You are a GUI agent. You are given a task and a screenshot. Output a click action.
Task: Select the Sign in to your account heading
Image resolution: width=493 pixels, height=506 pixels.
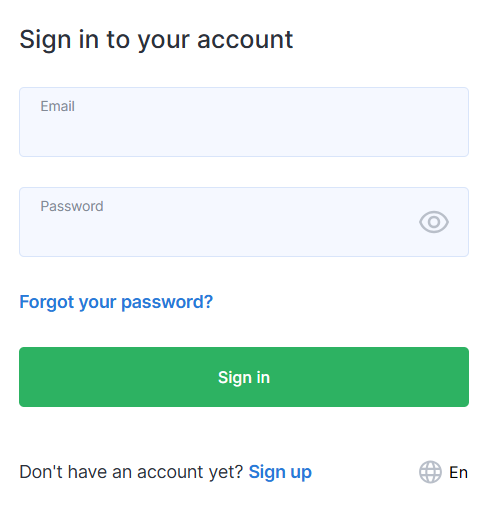[156, 40]
